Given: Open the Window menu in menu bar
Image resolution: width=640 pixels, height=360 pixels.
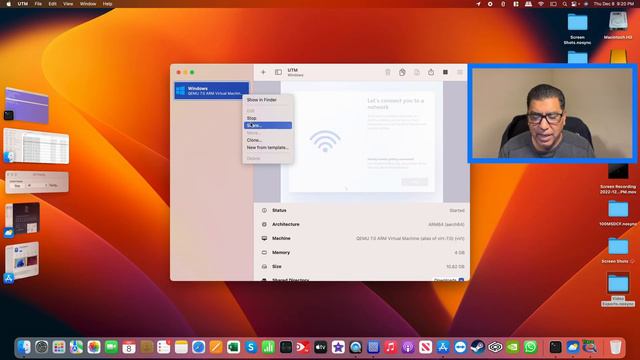Looking at the screenshot, I should pyautogui.click(x=88, y=4).
